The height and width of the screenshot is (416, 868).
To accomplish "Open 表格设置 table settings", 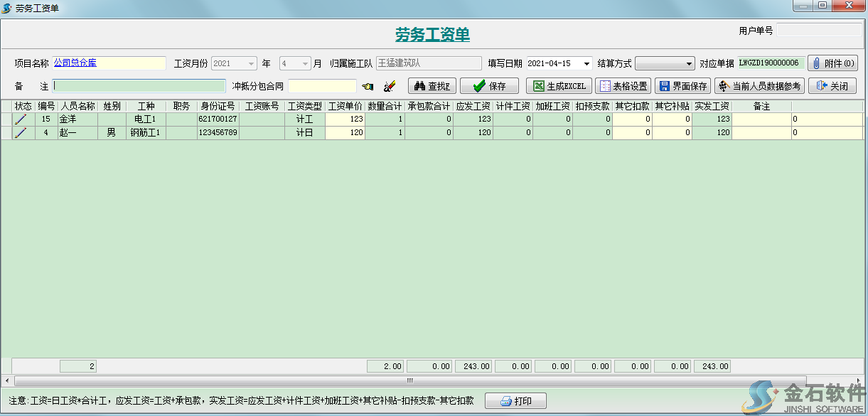I will click(623, 86).
